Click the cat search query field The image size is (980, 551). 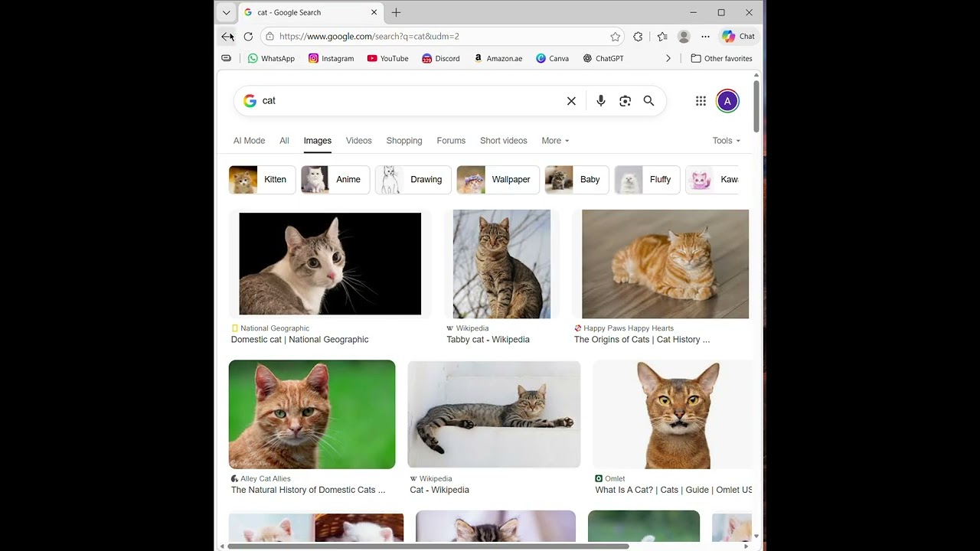410,100
